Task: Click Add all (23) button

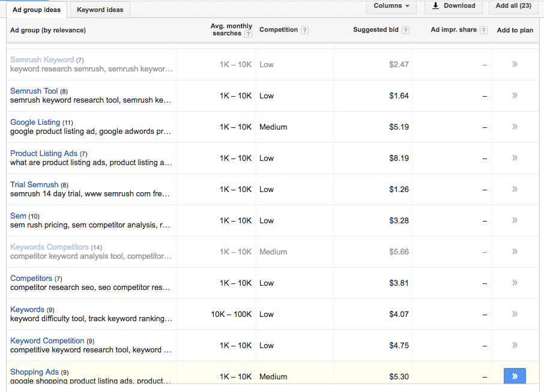Action: coord(513,6)
